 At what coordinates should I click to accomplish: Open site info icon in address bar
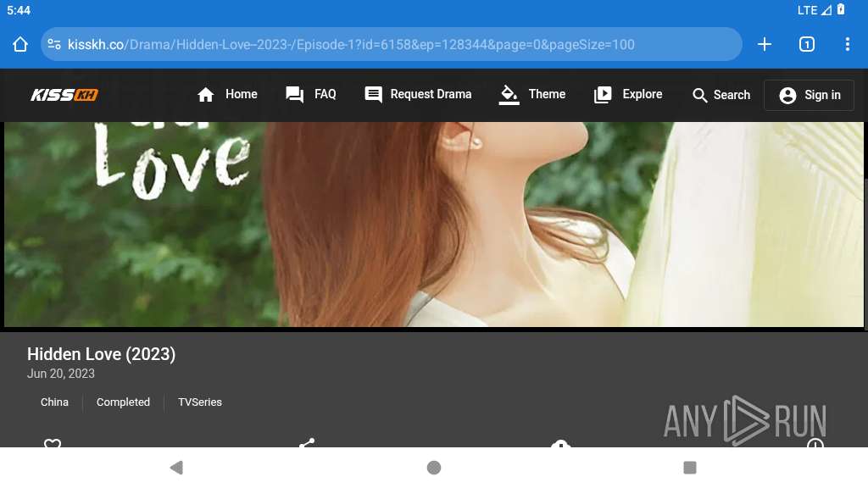click(54, 44)
